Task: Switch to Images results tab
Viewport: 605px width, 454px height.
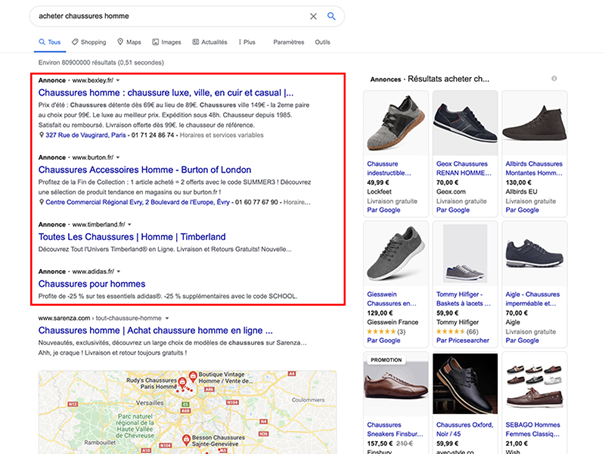Action: click(167, 43)
